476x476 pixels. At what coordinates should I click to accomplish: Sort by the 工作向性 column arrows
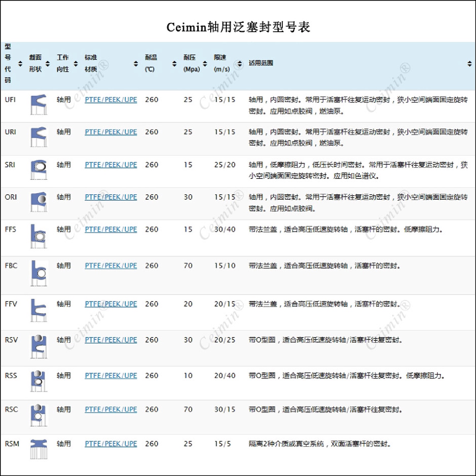[76, 63]
